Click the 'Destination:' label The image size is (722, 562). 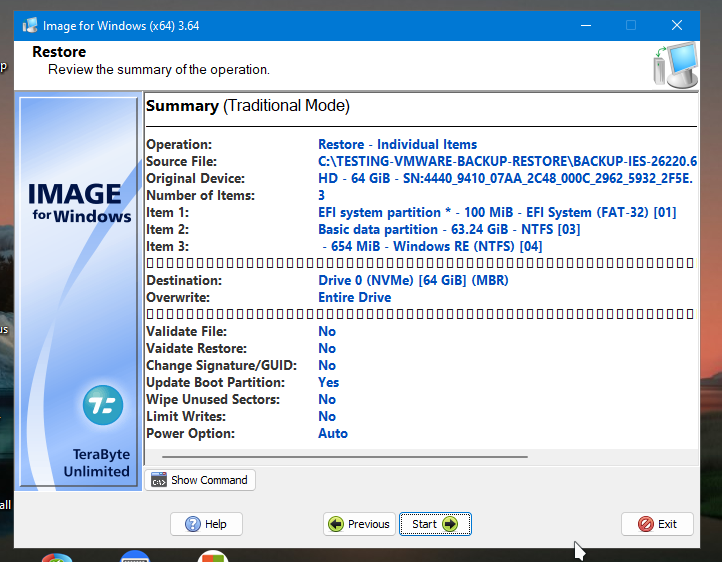[x=184, y=281]
